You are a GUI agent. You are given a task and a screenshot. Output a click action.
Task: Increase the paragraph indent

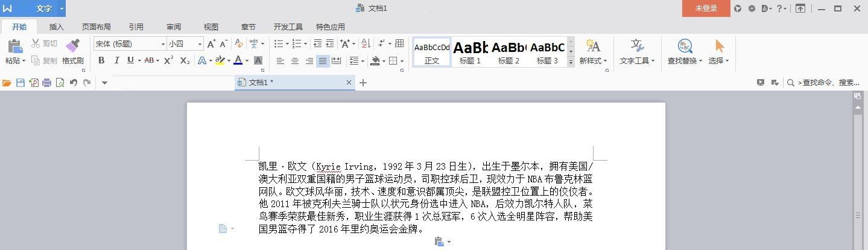[x=329, y=43]
